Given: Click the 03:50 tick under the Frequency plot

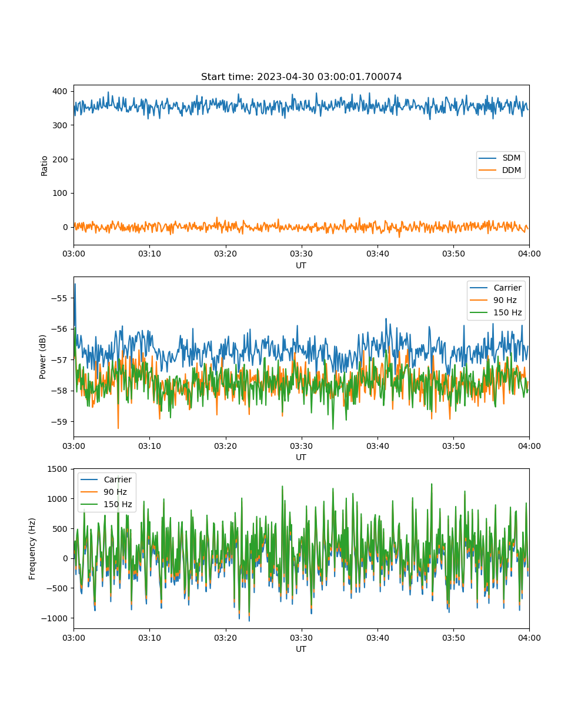Looking at the screenshot, I should click(x=453, y=637).
